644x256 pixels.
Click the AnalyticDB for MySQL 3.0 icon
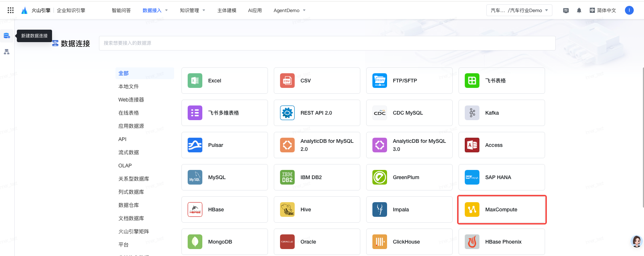380,145
